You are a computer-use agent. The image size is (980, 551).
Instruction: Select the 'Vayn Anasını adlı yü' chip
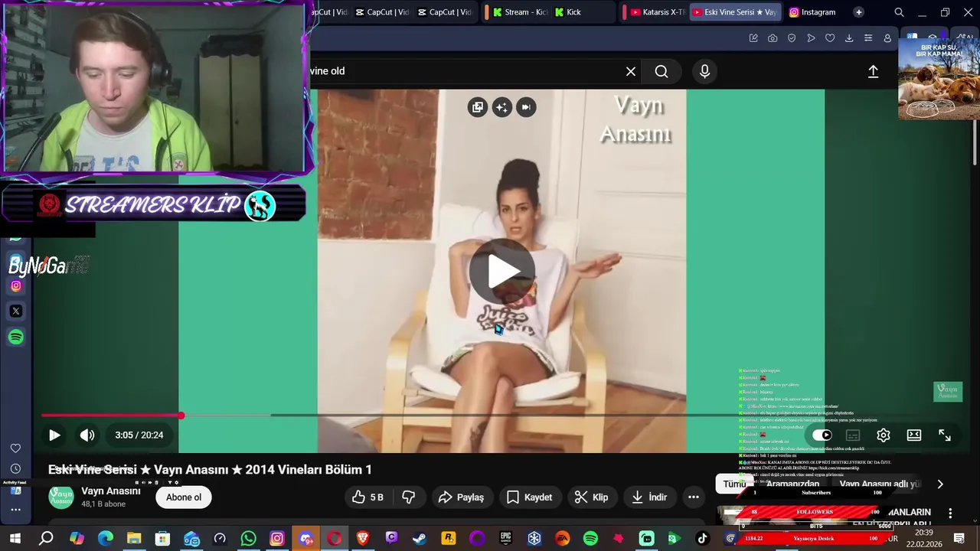(x=879, y=484)
